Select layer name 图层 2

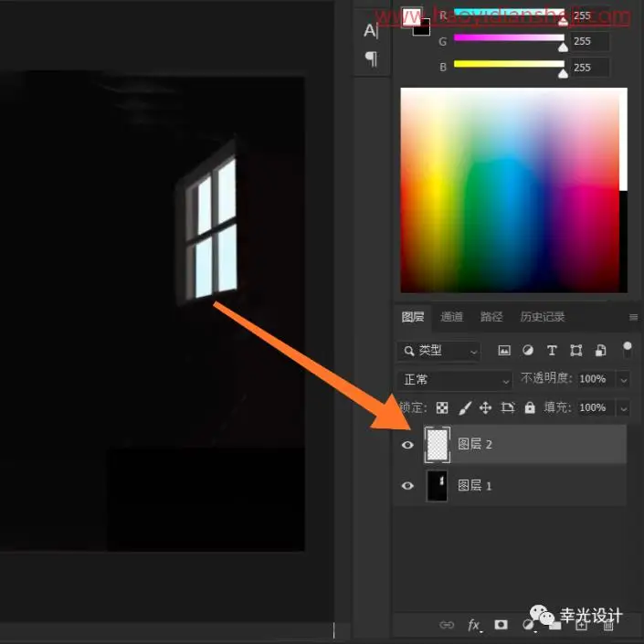tap(474, 444)
